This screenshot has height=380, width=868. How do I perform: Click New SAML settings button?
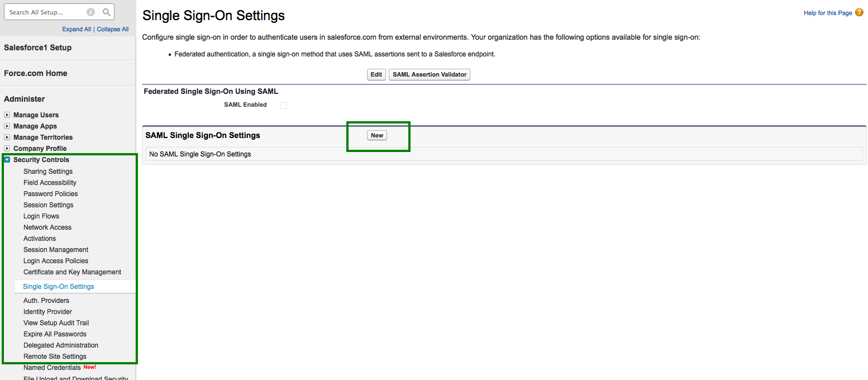point(377,135)
